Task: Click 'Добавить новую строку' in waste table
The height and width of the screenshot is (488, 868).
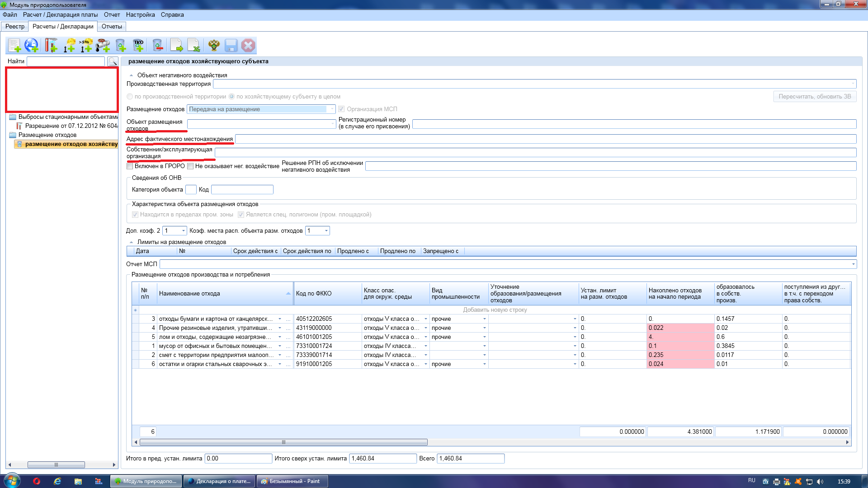Action: [495, 310]
